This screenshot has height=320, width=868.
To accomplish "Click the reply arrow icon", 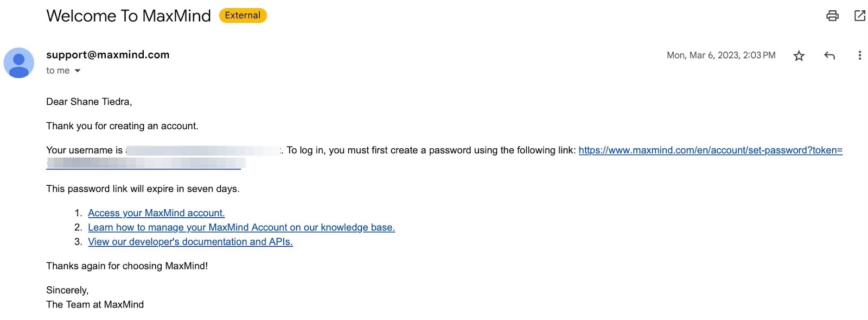I will pos(829,55).
